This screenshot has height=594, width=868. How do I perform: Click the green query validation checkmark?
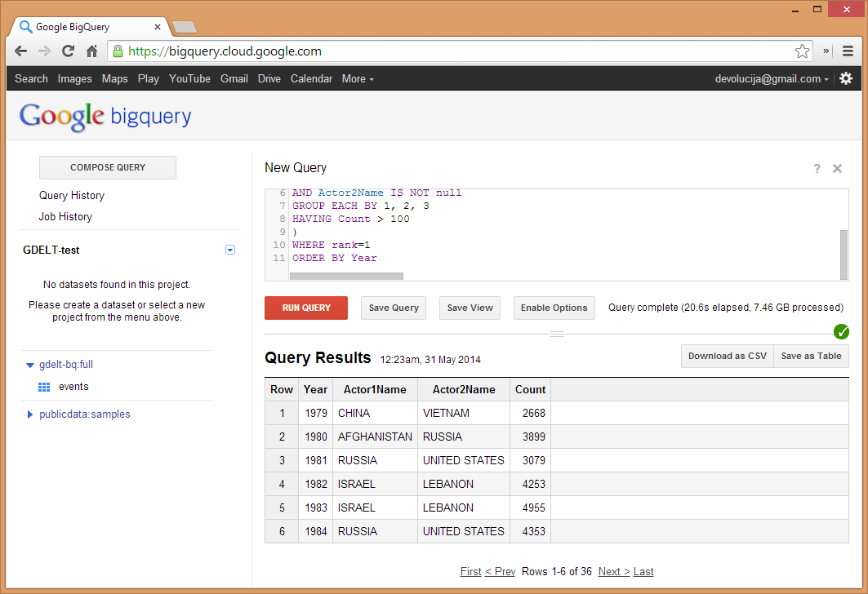[x=842, y=332]
